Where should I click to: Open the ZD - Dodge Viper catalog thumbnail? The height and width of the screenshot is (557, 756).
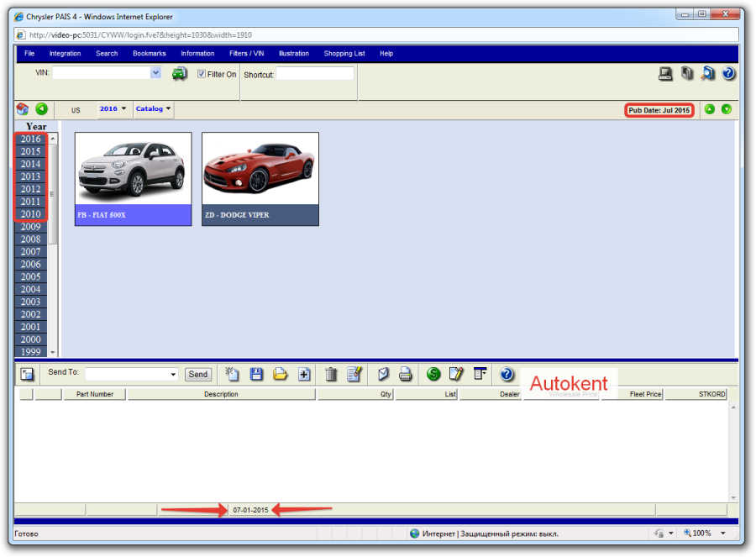pos(260,179)
